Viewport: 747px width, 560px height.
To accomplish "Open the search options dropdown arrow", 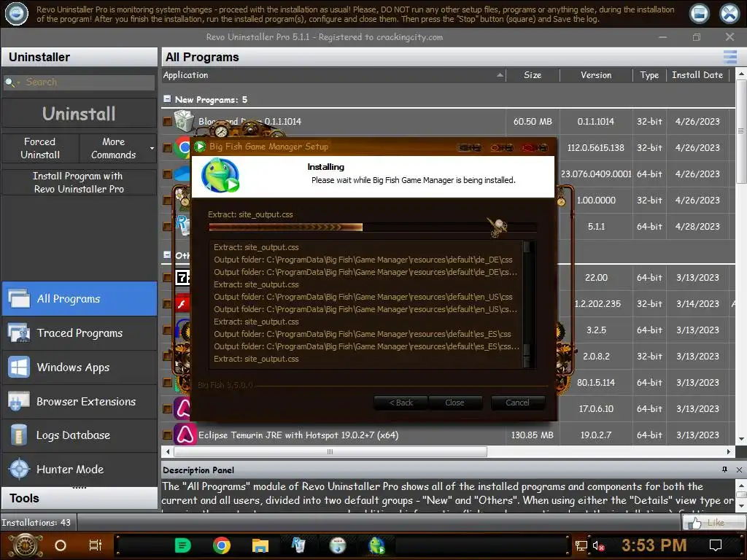I will pyautogui.click(x=18, y=83).
